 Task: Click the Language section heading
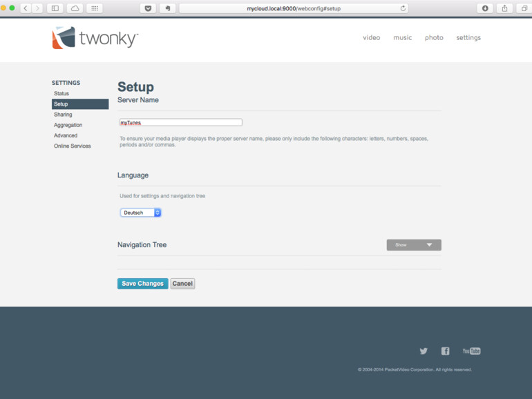133,175
